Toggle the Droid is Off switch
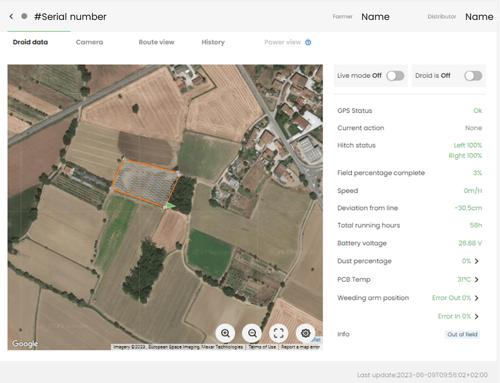 [x=473, y=76]
